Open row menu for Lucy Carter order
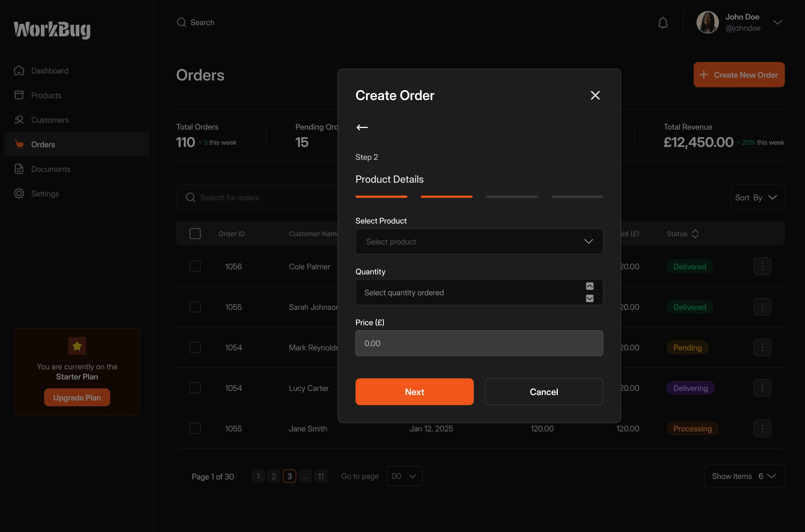805x532 pixels. point(762,388)
